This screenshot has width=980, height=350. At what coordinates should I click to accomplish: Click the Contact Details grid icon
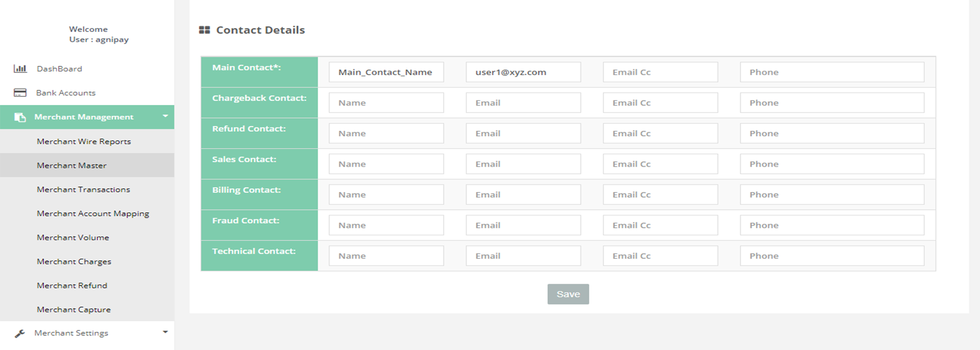[204, 30]
